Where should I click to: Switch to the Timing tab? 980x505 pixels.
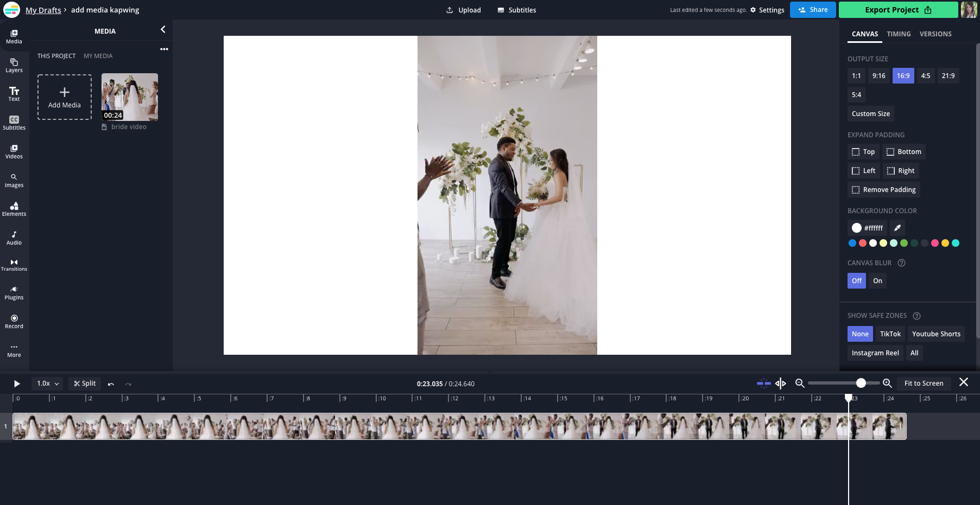coord(899,34)
